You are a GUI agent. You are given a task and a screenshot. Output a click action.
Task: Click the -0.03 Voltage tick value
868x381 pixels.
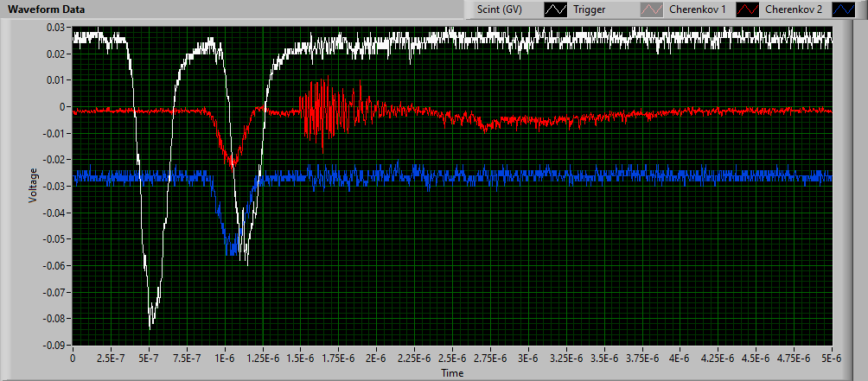coord(56,187)
